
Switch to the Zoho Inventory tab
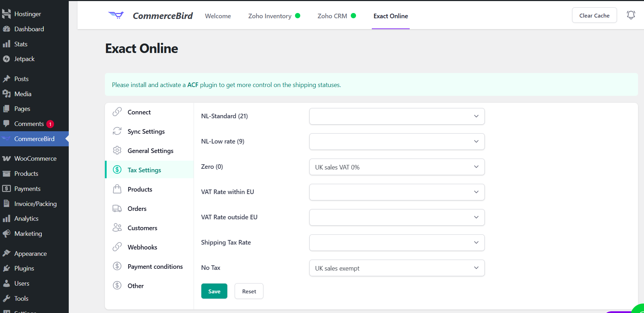(x=270, y=16)
